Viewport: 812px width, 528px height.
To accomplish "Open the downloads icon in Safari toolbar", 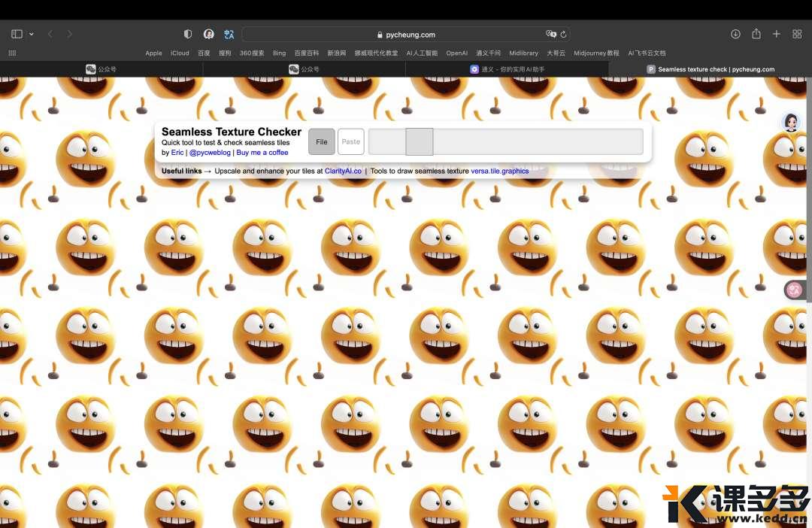I will click(735, 34).
